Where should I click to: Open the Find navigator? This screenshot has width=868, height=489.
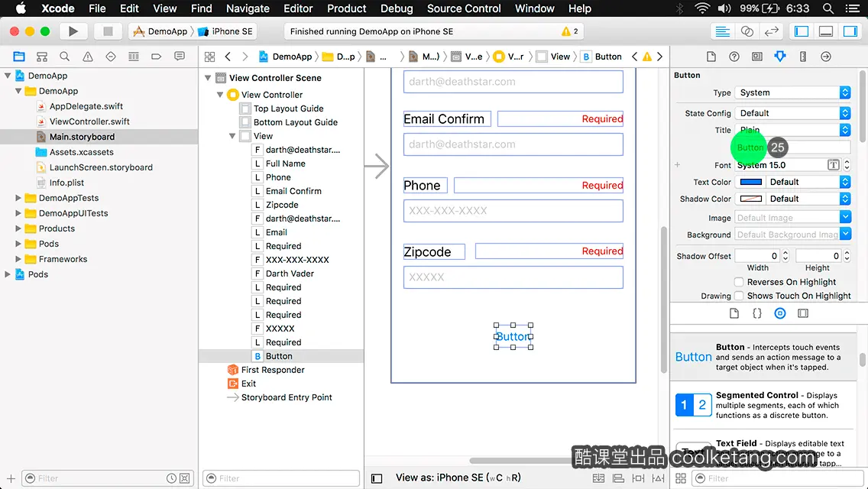point(65,57)
